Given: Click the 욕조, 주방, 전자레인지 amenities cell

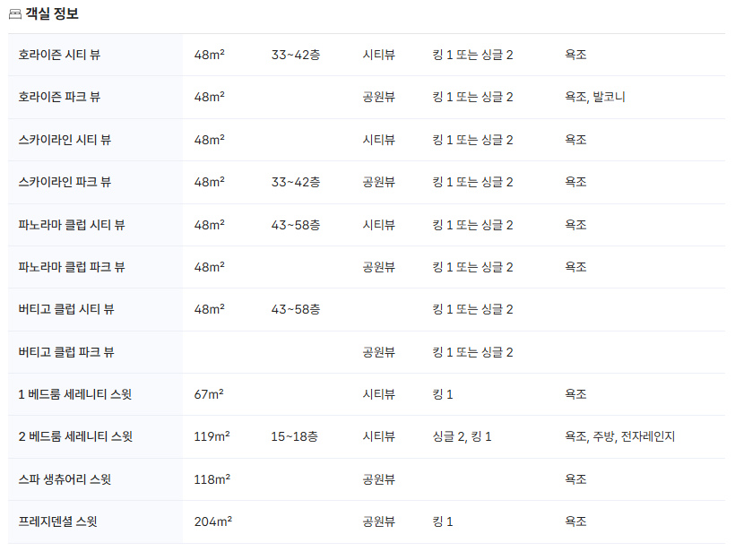Looking at the screenshot, I should coord(619,437).
